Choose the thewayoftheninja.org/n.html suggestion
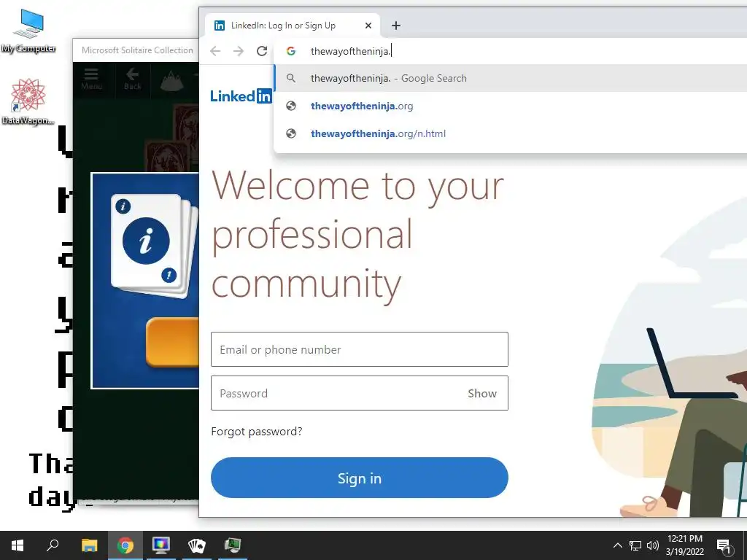Screen dimensions: 747x560 pos(510,133)
